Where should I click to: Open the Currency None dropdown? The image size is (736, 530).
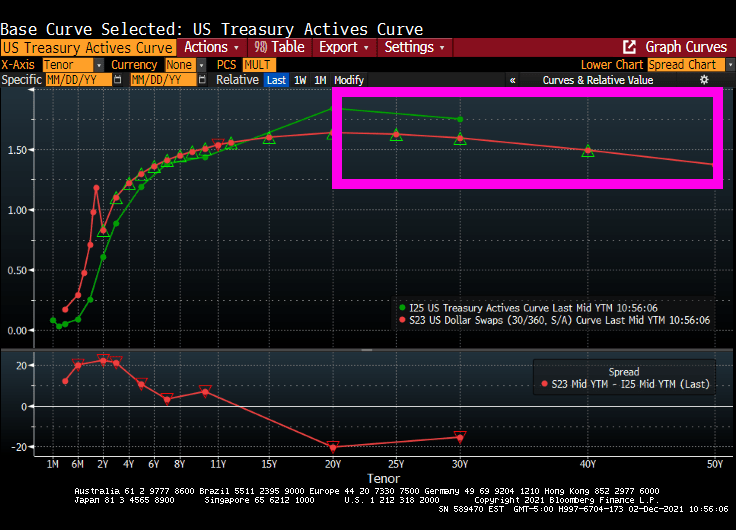(200, 64)
